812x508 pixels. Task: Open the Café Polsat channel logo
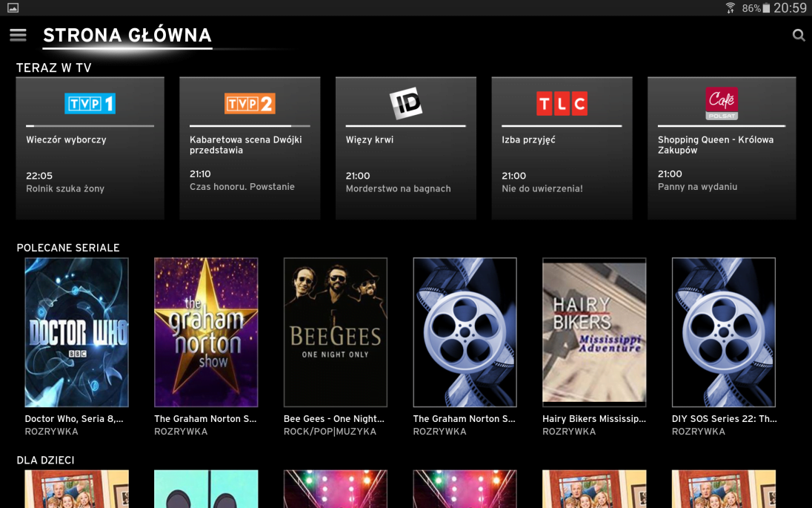point(722,103)
